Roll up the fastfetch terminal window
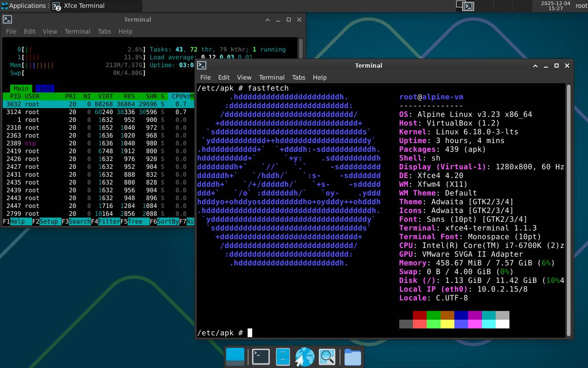The height and width of the screenshot is (368, 588). tap(535, 65)
